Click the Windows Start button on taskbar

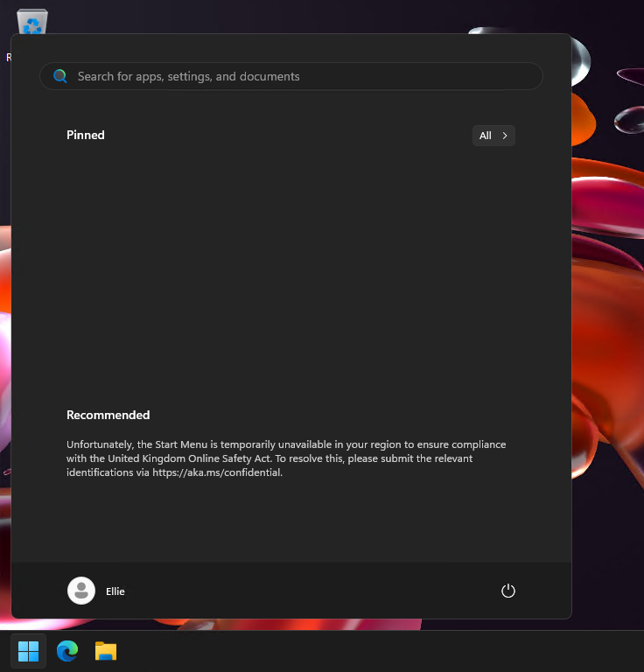coord(28,651)
